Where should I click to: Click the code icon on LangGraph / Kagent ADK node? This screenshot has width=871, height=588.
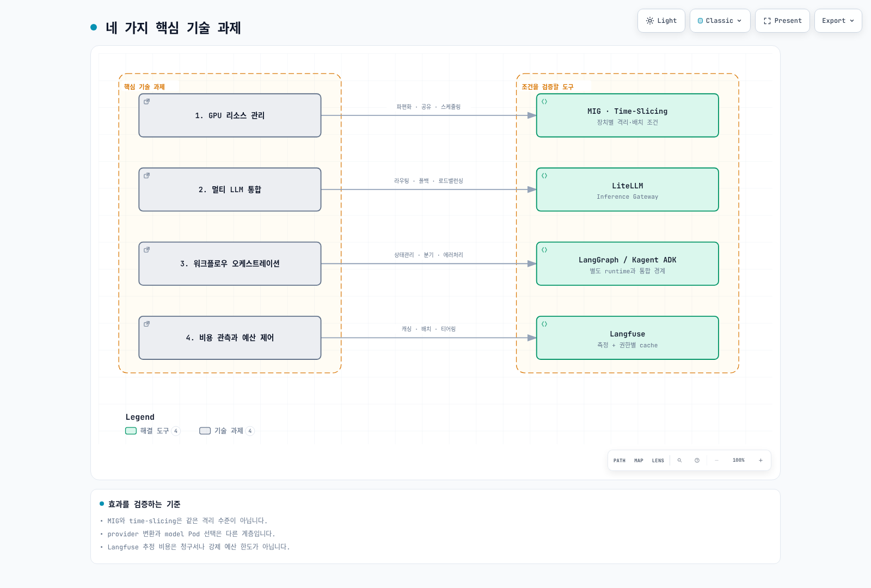pyautogui.click(x=544, y=250)
